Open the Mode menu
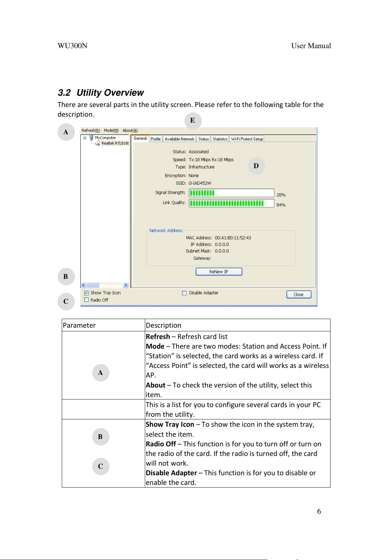The height and width of the screenshot is (560, 392). click(x=111, y=131)
